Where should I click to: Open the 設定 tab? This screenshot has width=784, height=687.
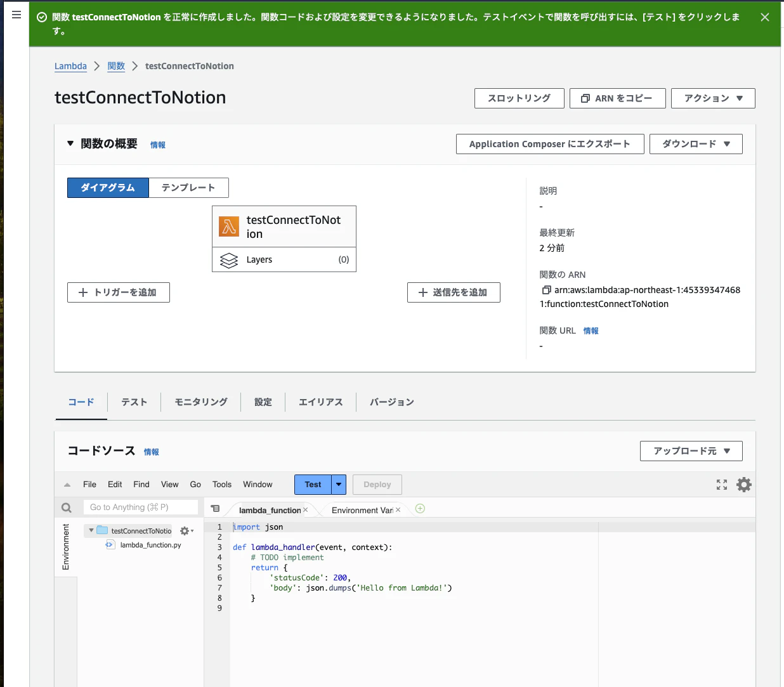tap(263, 402)
